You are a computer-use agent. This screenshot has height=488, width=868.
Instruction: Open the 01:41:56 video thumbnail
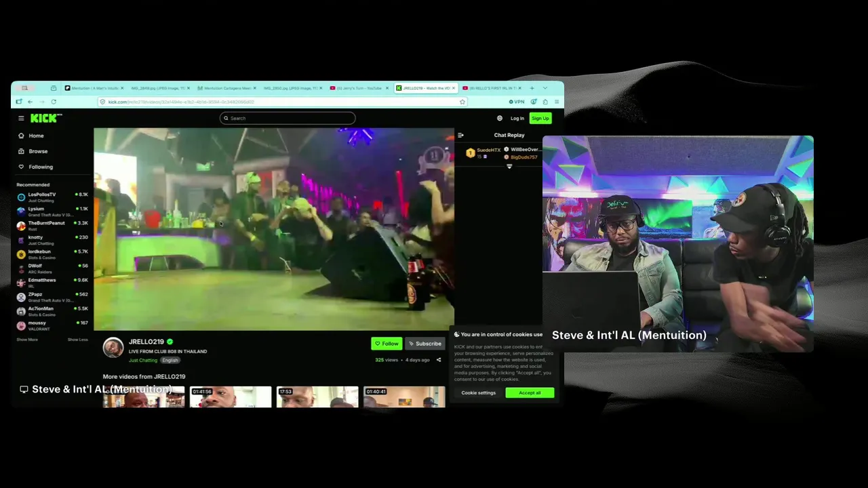231,396
